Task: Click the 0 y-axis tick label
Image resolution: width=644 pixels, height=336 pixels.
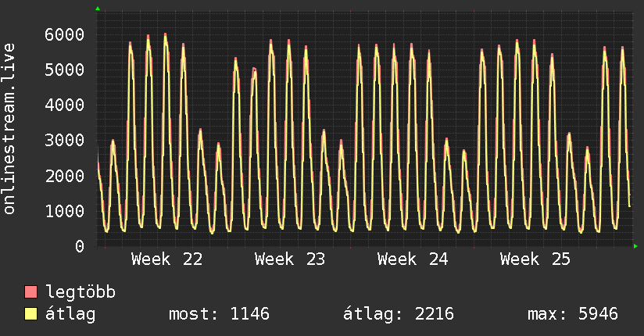Action: tap(80, 246)
